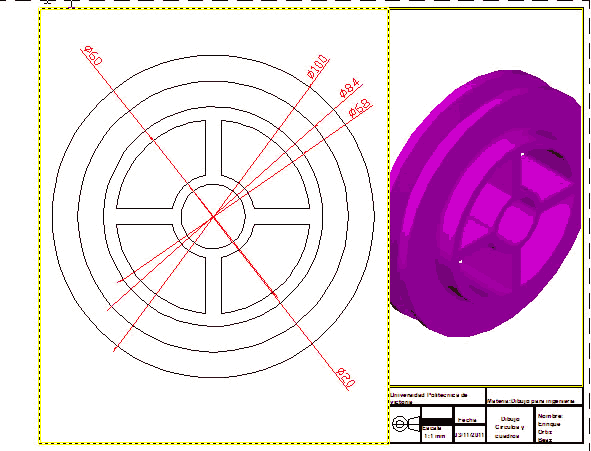Screen dimensions: 591x451
Task: Select the Ø84 diameter dimension text
Action: click(x=349, y=88)
